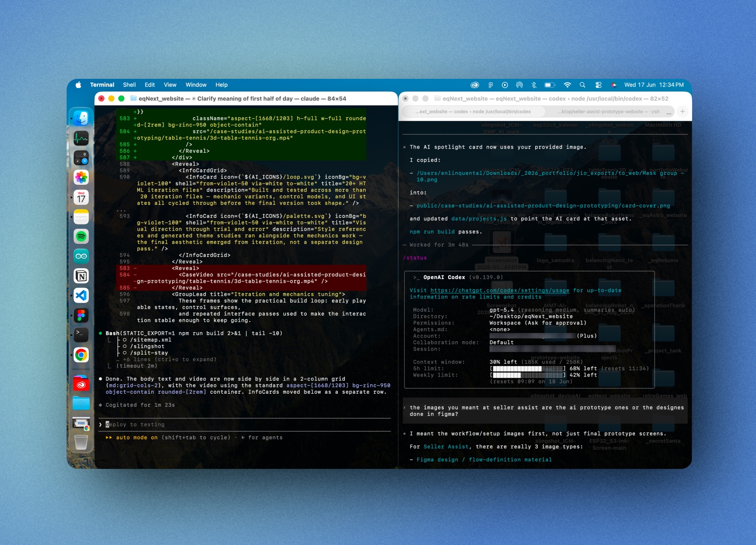Open the Downloads folder in the Dock
The height and width of the screenshot is (545, 756).
[81, 403]
